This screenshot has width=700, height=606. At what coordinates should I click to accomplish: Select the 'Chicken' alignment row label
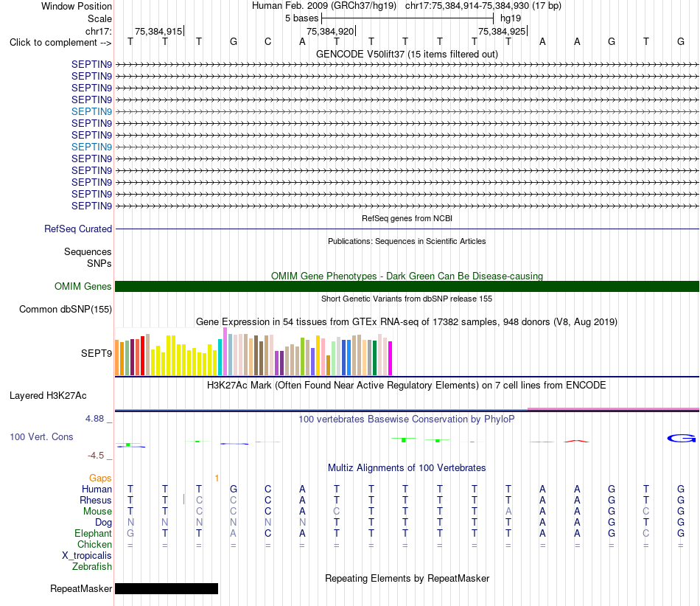pyautogui.click(x=94, y=544)
